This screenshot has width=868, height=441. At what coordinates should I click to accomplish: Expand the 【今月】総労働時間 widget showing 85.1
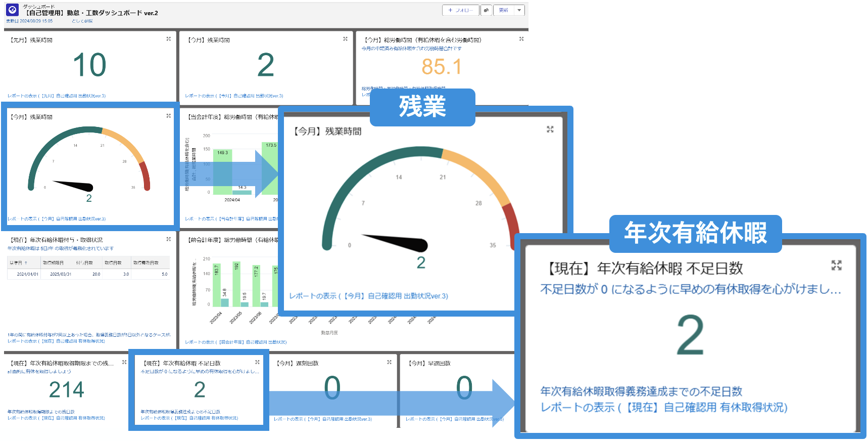(x=521, y=39)
